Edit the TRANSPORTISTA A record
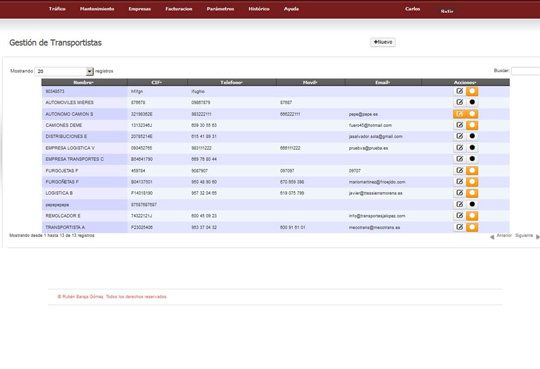This screenshot has height=369, width=540. coord(459,227)
